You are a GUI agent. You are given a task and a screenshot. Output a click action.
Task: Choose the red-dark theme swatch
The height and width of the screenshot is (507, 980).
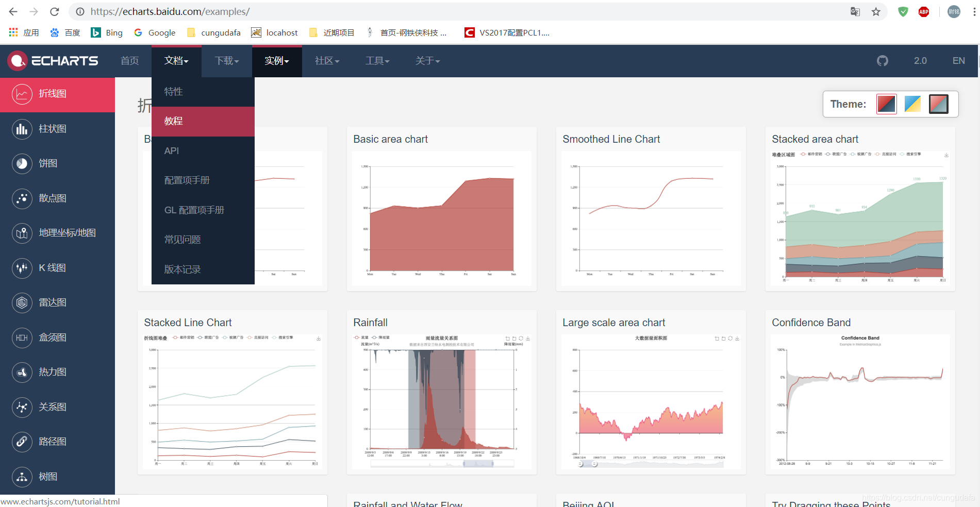point(887,104)
